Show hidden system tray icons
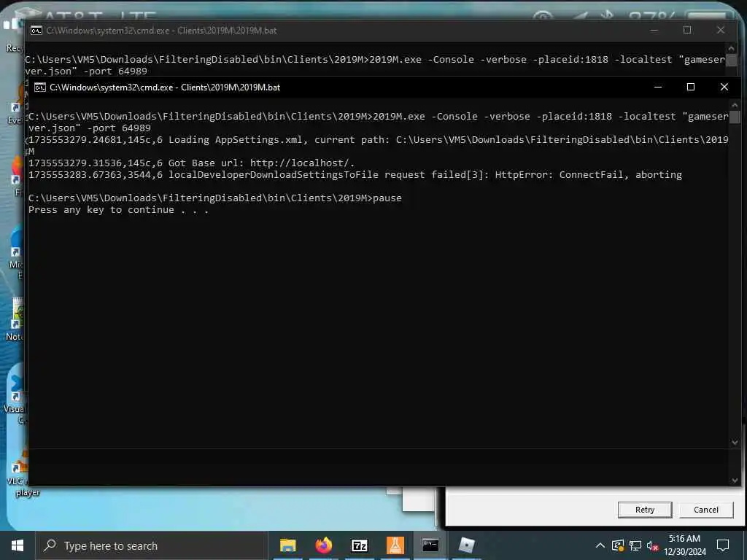 [x=600, y=545]
